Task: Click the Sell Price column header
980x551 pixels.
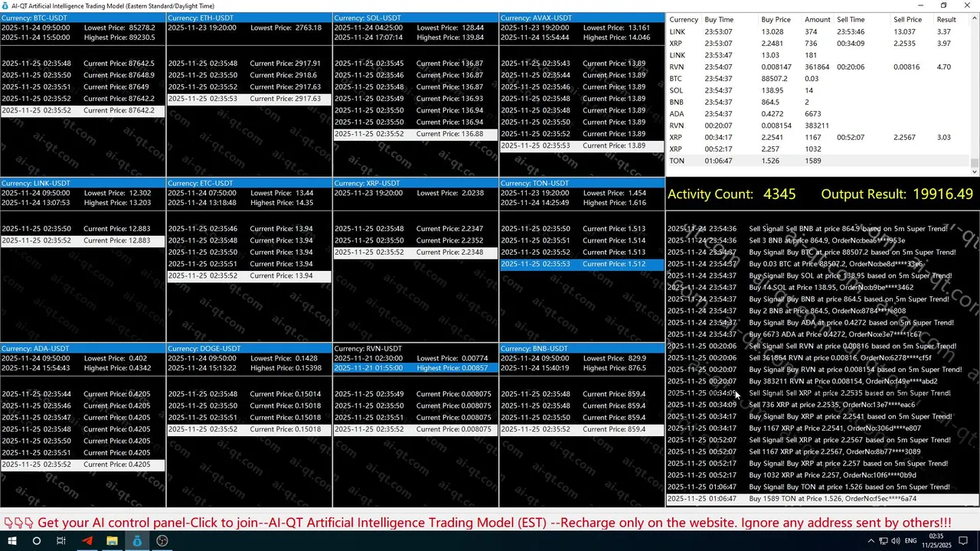Action: tap(908, 20)
